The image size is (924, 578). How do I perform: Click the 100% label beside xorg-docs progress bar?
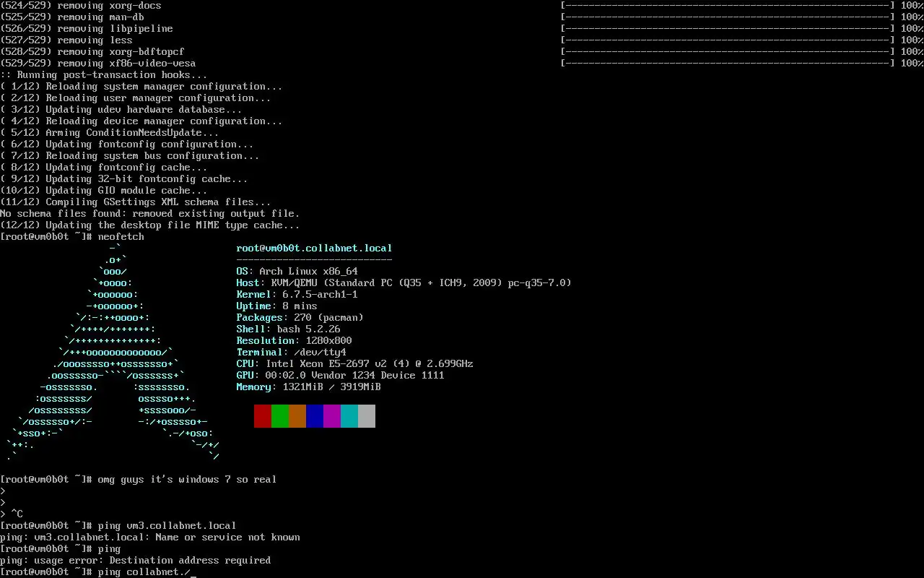point(912,6)
